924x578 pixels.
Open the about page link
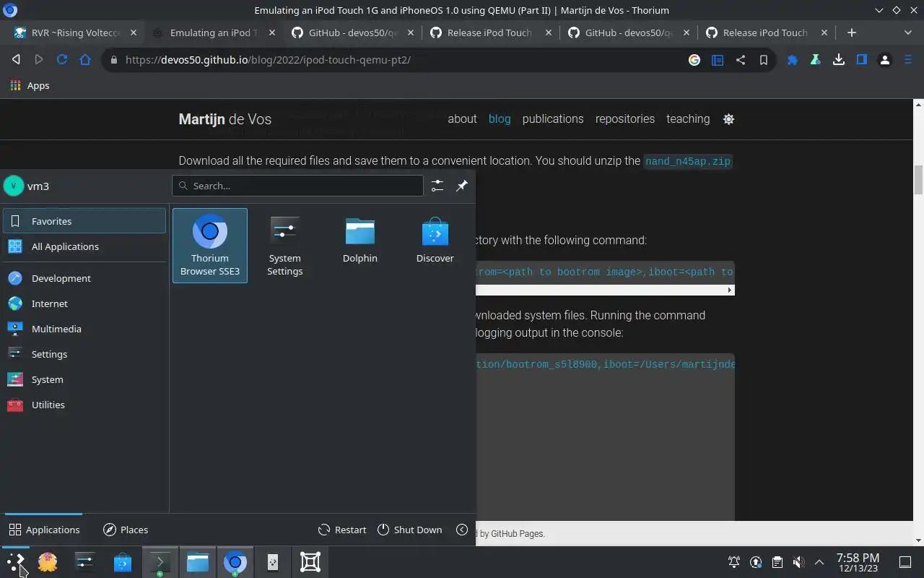click(462, 118)
